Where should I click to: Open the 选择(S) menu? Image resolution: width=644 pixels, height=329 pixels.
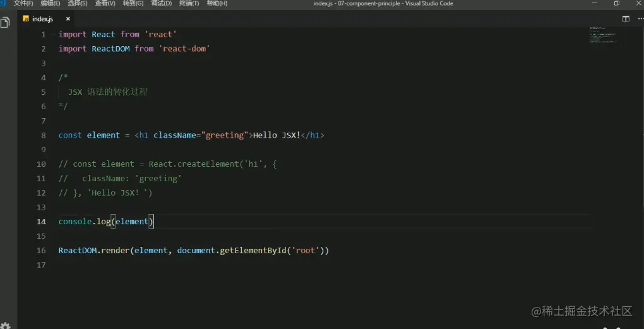click(x=78, y=3)
